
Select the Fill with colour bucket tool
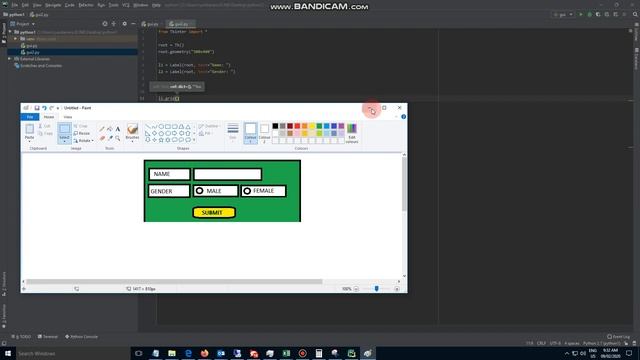tap(110, 129)
